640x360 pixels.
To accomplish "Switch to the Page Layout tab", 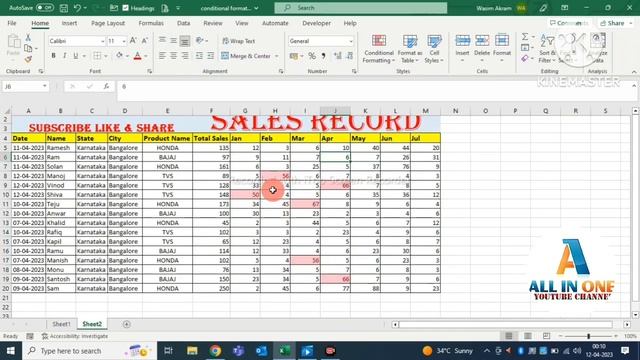I will pyautogui.click(x=108, y=23).
